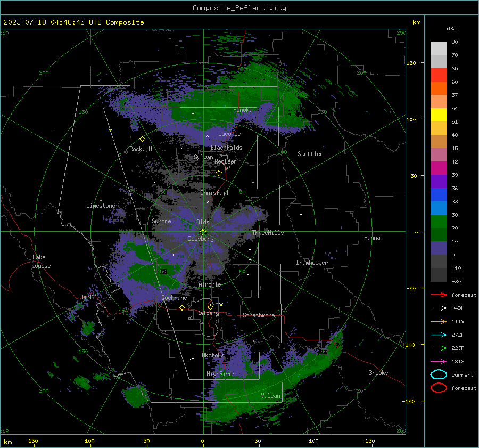Viewport: 479px width, 448px height.
Task: Select the Hanna label
Action: click(372, 238)
